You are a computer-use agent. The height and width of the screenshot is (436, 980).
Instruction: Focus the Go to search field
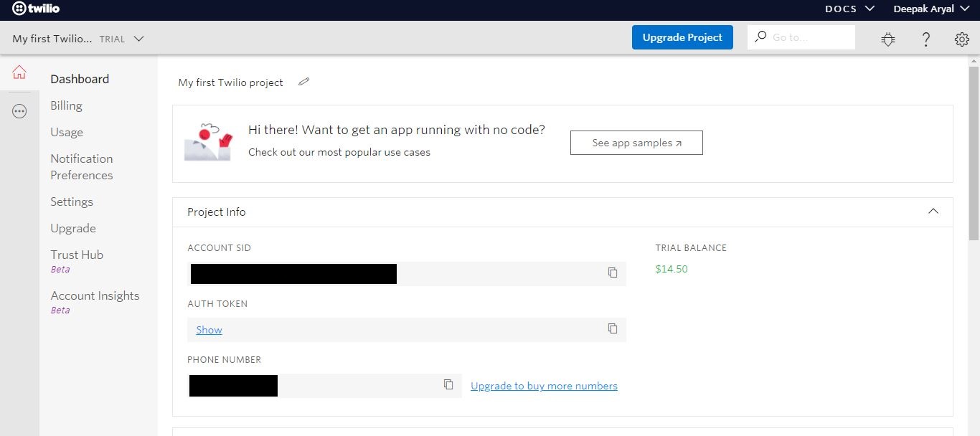801,37
